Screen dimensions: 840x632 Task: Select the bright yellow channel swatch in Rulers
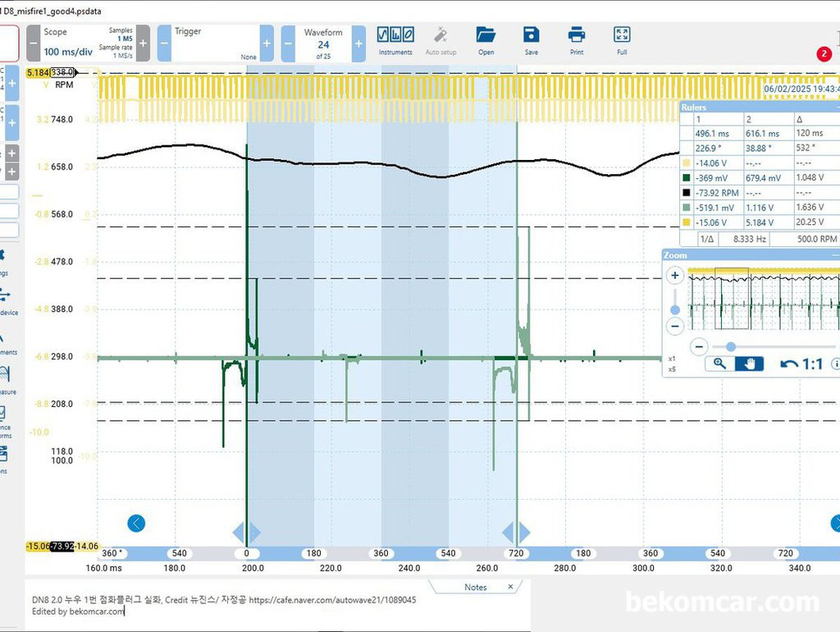click(687, 222)
